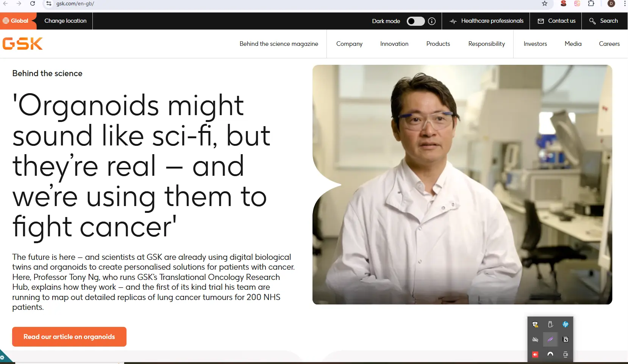Click the Windows Security shield tray icon
This screenshot has height=364, width=628.
tap(535, 324)
